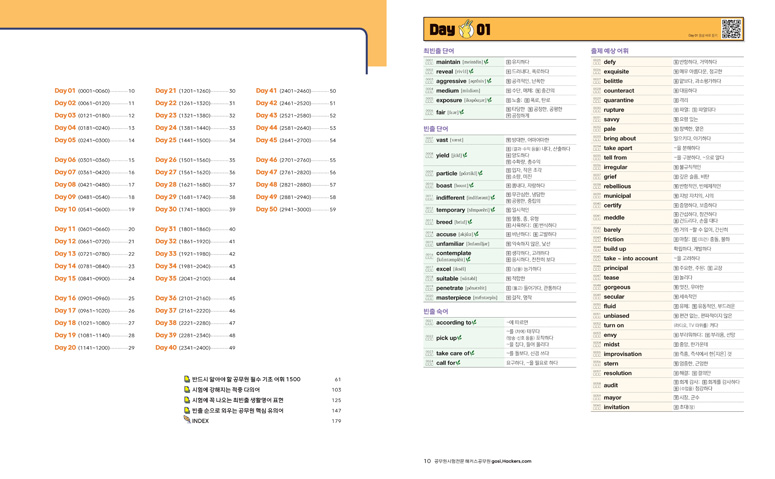Viewport: 775px width, 479px height.
Task: Click the leaf icon next to yield
Action: pyautogui.click(x=465, y=155)
